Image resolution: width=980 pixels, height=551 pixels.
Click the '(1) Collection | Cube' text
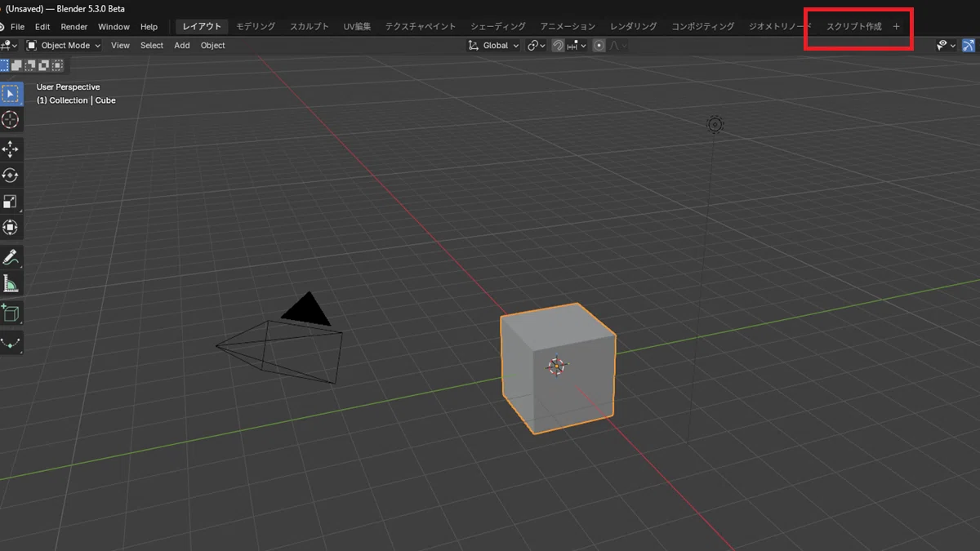click(x=76, y=100)
